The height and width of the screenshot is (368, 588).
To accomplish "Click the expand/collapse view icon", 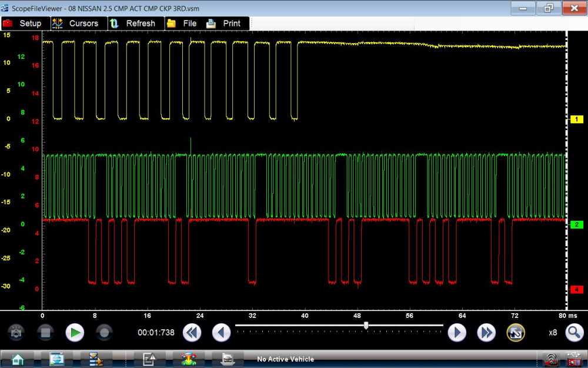I will click(516, 333).
